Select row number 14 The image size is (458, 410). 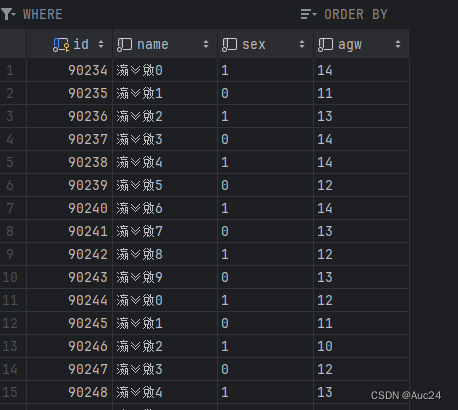point(13,369)
